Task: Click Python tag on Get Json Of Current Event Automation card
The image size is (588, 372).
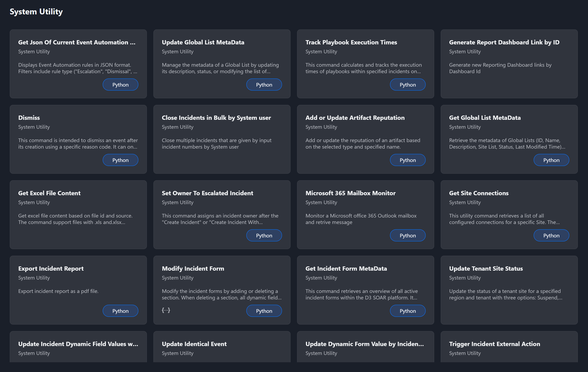Action: pos(120,85)
